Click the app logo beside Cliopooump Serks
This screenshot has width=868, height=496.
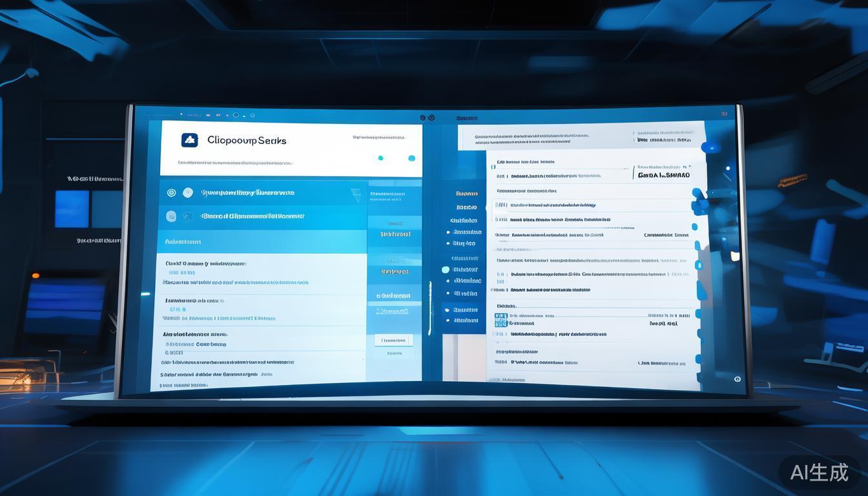[x=189, y=140]
